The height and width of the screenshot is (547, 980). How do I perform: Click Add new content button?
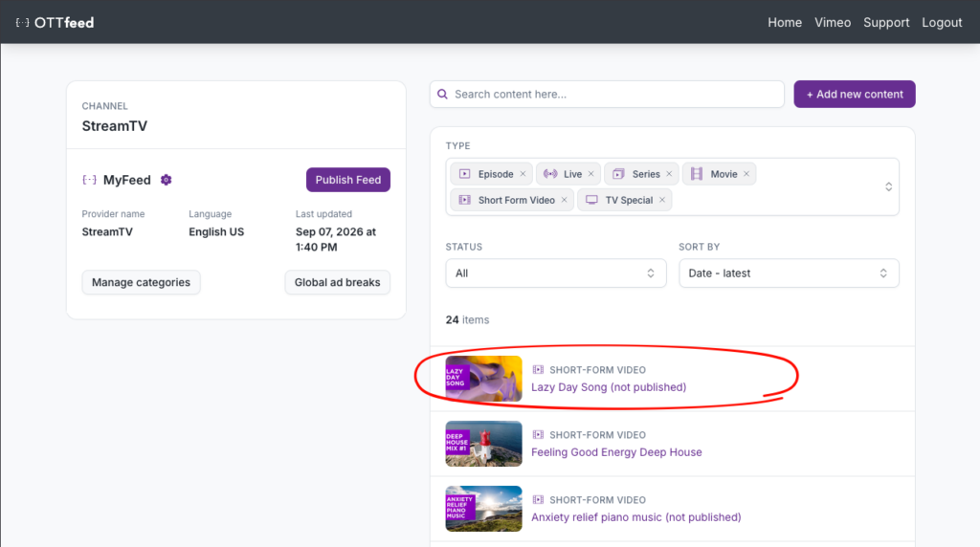coord(855,95)
